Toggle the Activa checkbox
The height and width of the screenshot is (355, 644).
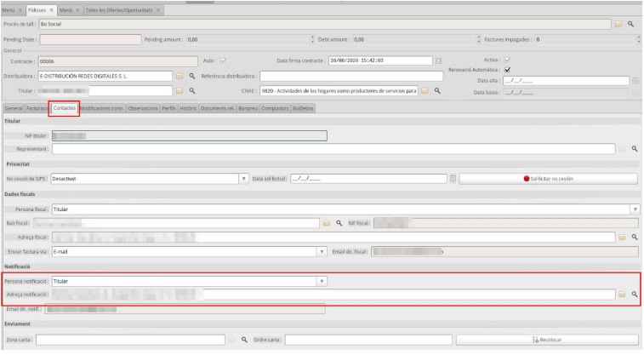click(507, 60)
